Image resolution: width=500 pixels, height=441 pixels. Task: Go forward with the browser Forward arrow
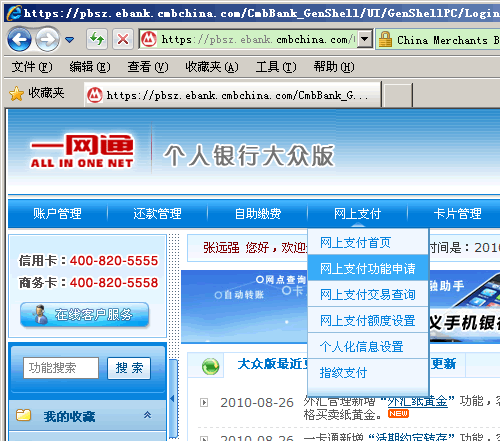[x=47, y=40]
